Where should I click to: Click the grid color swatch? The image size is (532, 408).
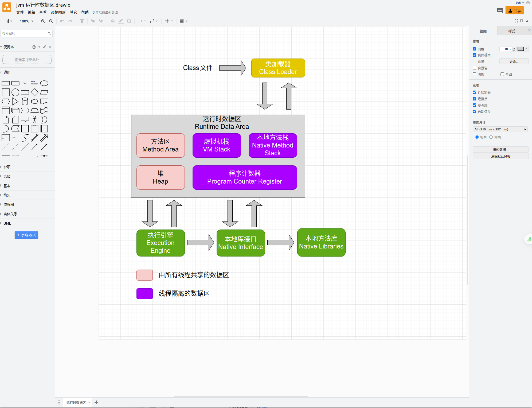coord(521,49)
